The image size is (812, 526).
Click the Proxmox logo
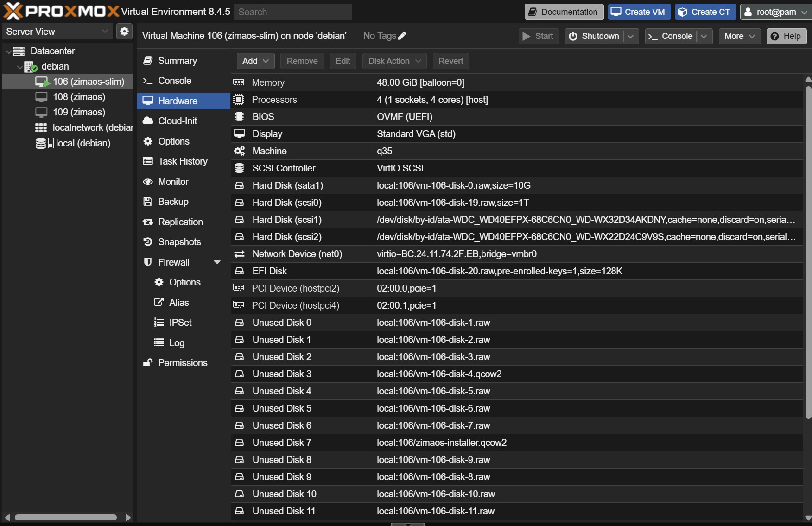click(x=60, y=12)
